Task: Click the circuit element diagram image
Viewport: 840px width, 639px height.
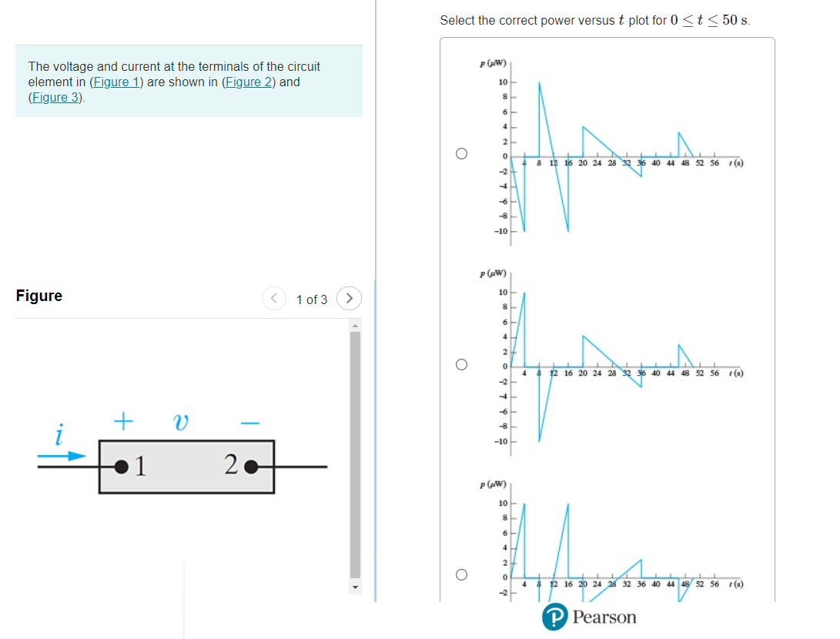Action: (185, 466)
